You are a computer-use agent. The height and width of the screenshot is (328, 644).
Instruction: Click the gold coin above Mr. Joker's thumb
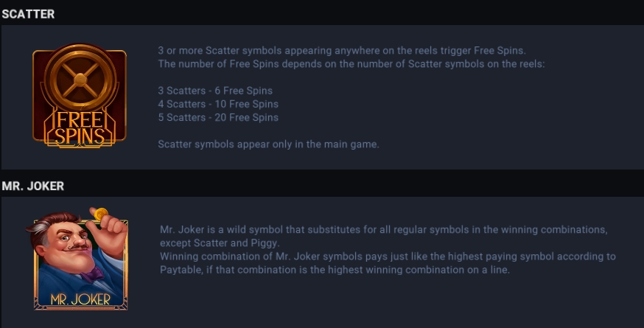[101, 214]
